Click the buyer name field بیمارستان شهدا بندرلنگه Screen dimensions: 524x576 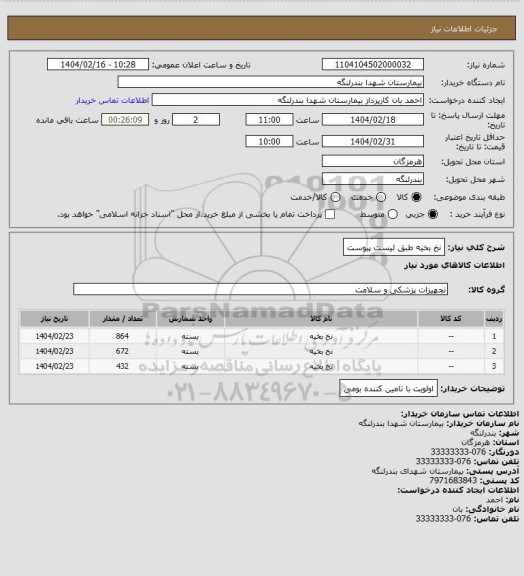click(x=270, y=82)
